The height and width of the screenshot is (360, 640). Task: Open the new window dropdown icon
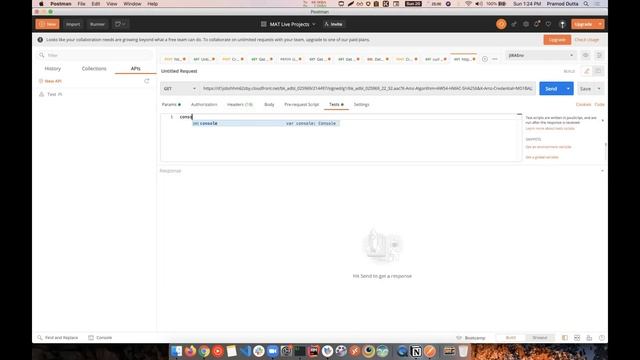(x=120, y=24)
